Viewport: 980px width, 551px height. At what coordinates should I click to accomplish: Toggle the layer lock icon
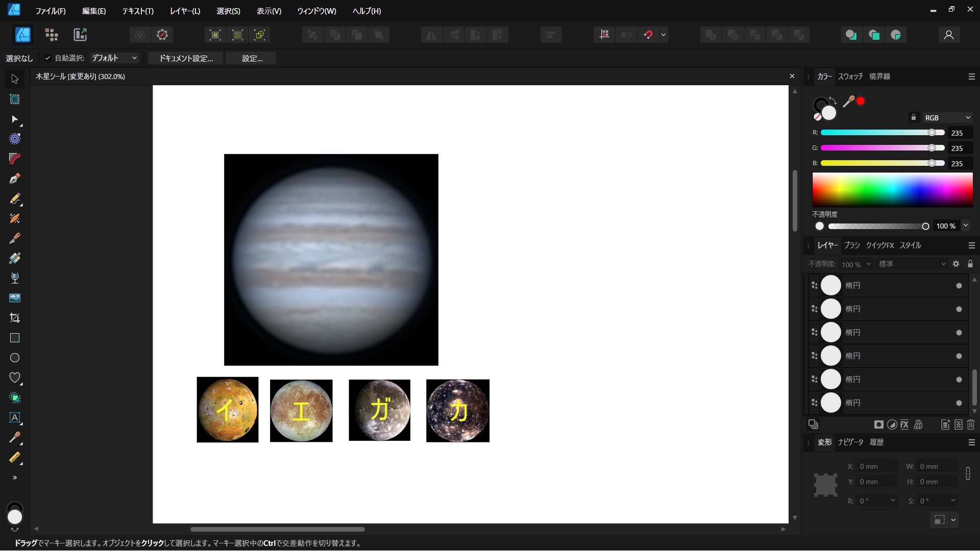[x=970, y=264]
